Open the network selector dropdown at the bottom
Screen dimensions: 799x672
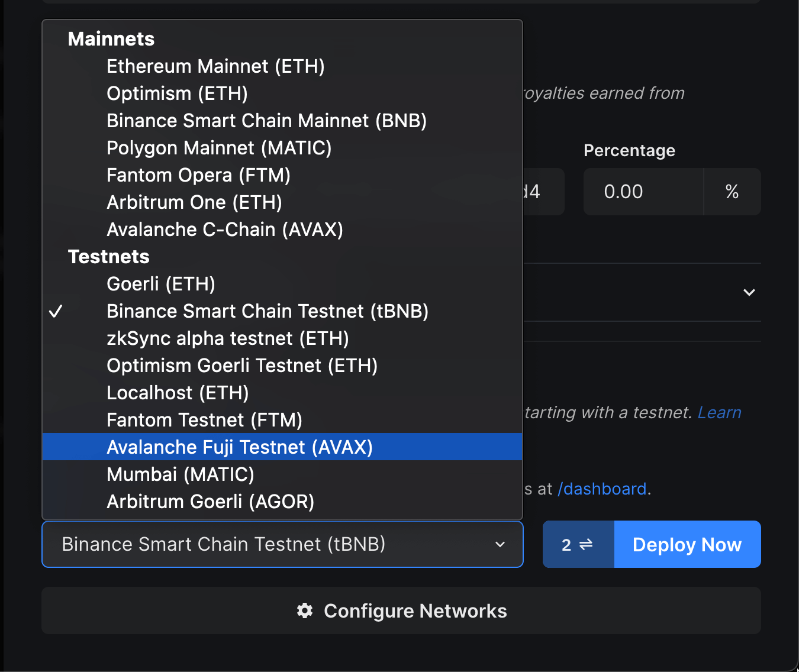click(282, 544)
